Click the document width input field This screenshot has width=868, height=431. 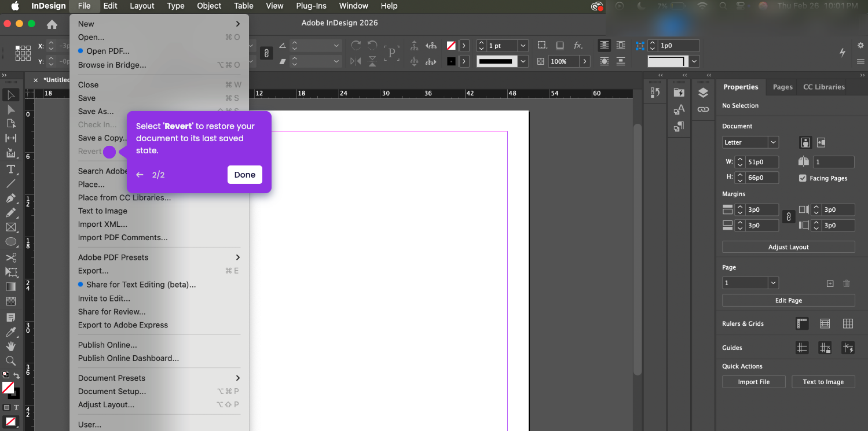(x=761, y=162)
